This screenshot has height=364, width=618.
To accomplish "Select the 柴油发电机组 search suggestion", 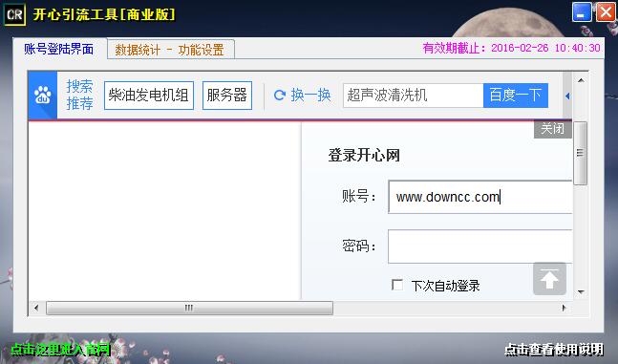I will tap(149, 95).
